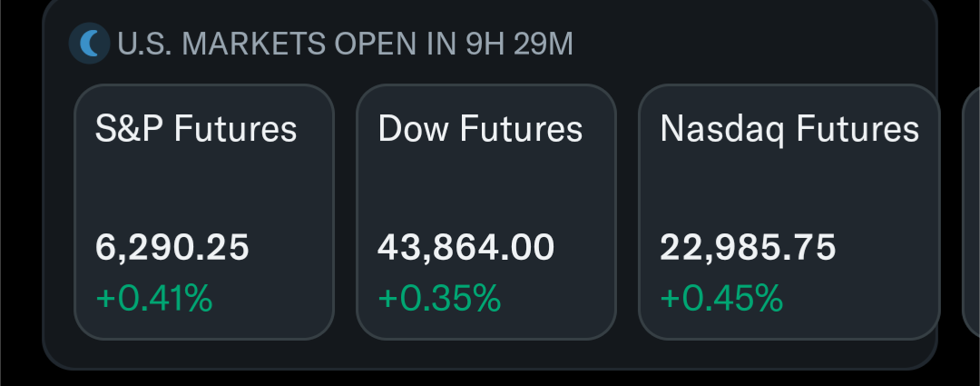
Task: Click the 22,985.75 Nasdaq price value
Action: click(x=748, y=247)
